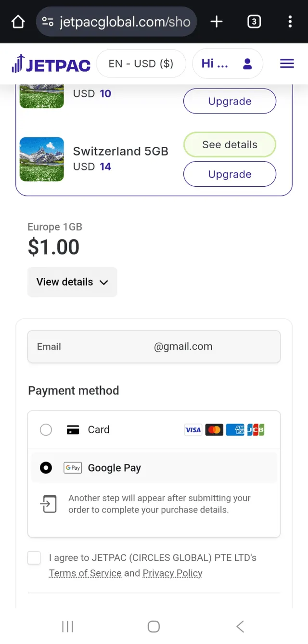The height and width of the screenshot is (644, 308).
Task: Open the tab switcher showing 3 tabs
Action: (x=254, y=22)
